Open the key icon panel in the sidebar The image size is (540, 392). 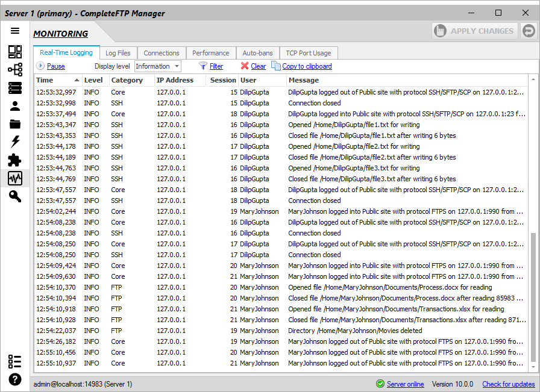15,196
